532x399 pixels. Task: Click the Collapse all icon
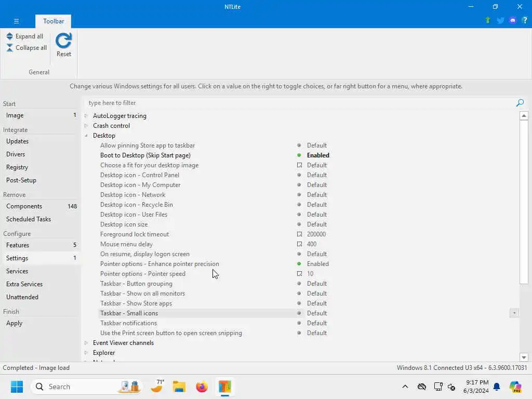point(9,48)
